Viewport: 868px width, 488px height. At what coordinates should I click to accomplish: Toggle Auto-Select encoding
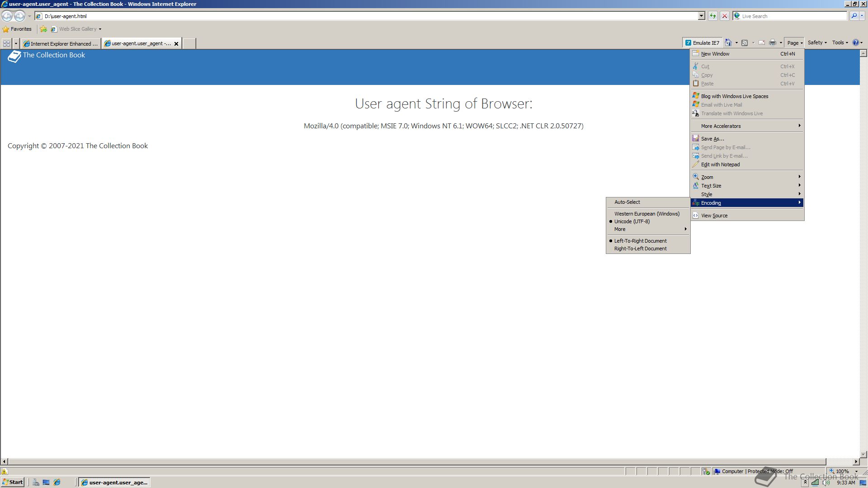coord(648,202)
